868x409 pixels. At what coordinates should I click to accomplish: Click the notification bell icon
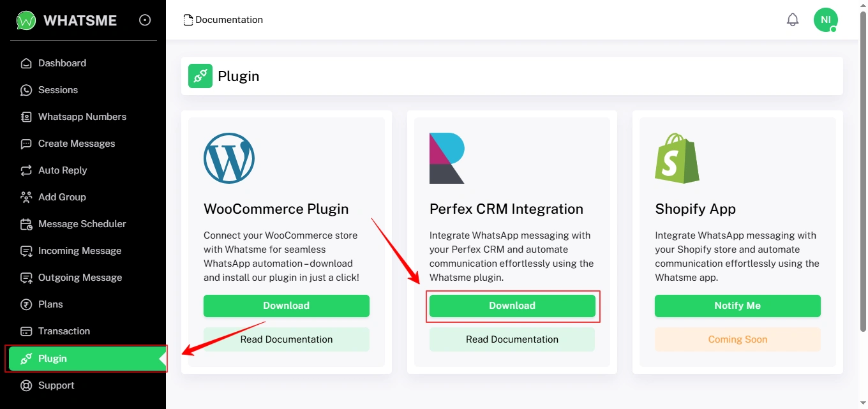[x=793, y=20]
